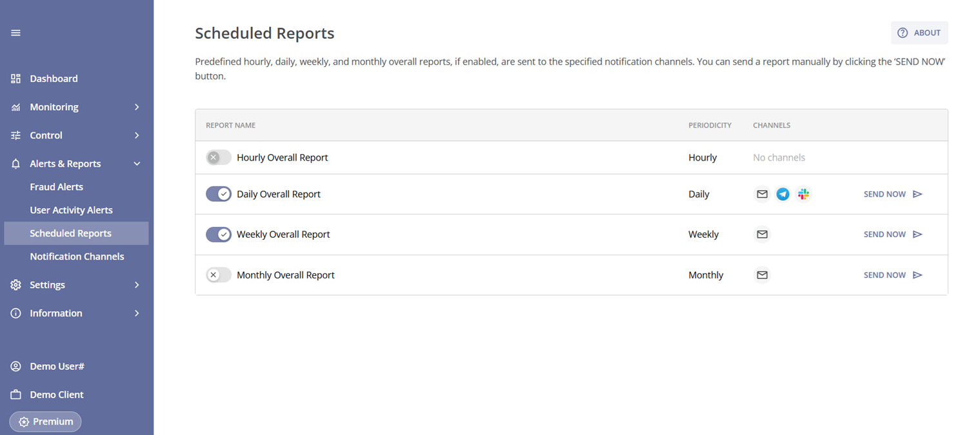
Task: Disable the Daily Overall Report toggle
Action: pos(218,193)
